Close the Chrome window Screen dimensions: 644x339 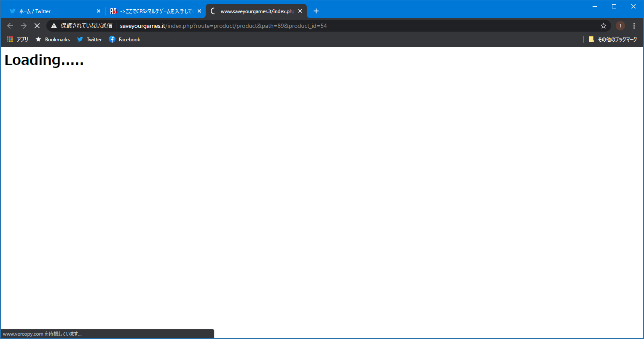click(x=633, y=6)
